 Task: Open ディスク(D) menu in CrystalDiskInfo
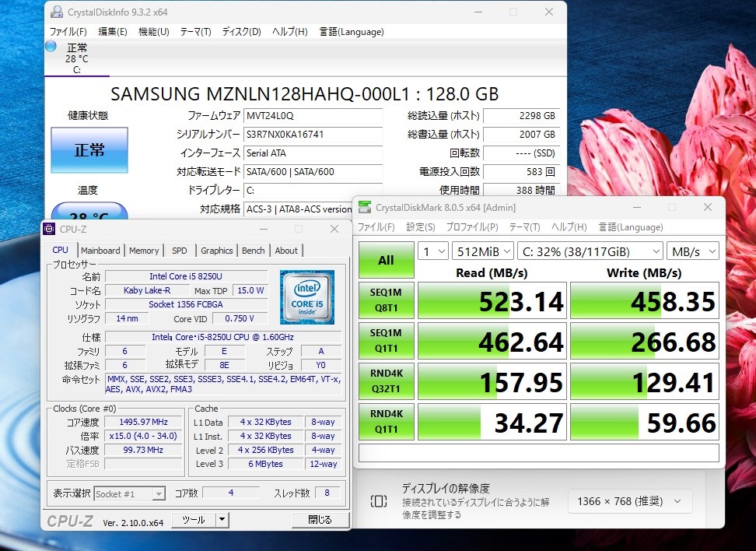click(242, 32)
